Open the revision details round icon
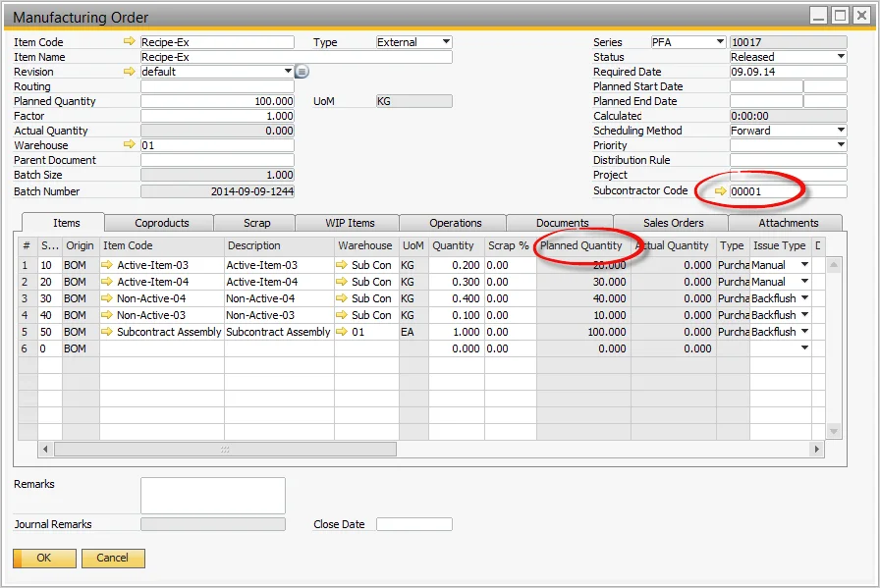Image resolution: width=880 pixels, height=588 pixels. [302, 72]
